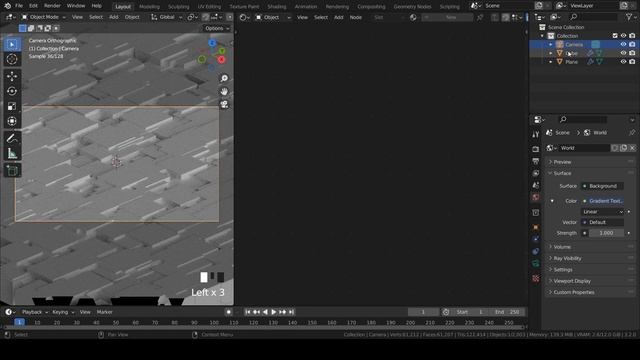Choose the Rotate tool

coord(12,91)
